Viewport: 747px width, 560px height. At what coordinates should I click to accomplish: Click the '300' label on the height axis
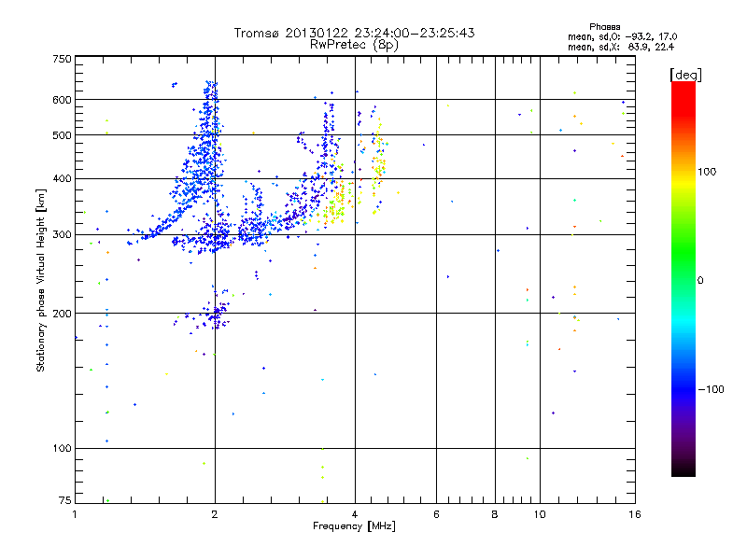(x=62, y=234)
